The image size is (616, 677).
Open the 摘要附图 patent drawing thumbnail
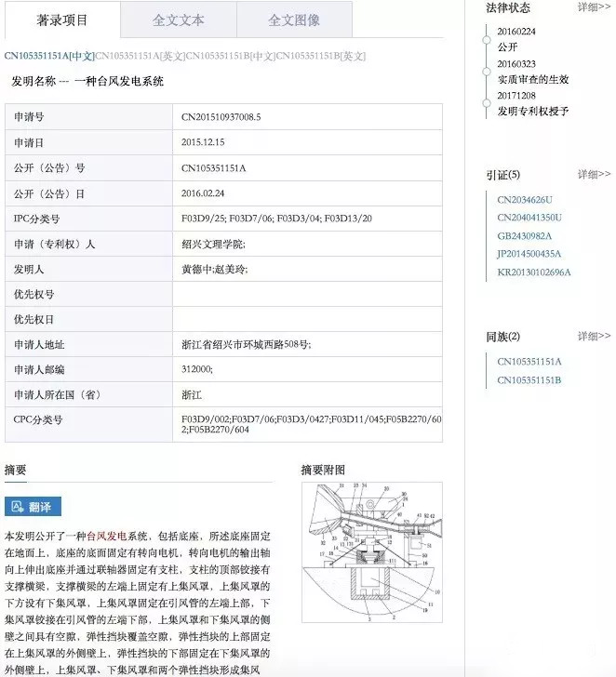pos(372,552)
